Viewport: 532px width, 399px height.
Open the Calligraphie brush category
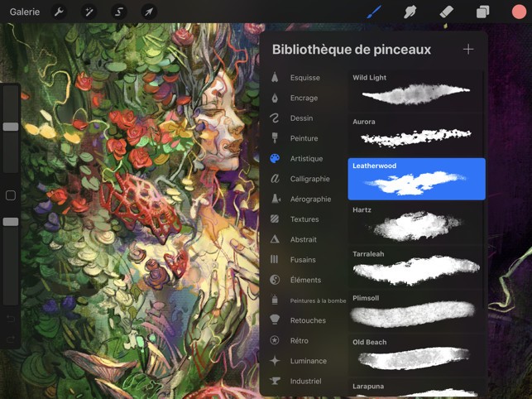click(309, 179)
